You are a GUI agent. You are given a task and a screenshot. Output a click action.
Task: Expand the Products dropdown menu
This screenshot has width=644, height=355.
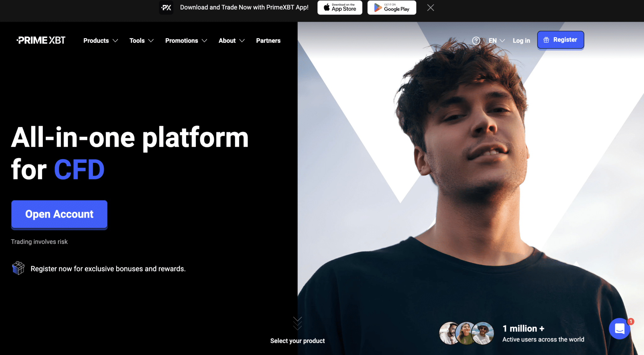point(100,40)
